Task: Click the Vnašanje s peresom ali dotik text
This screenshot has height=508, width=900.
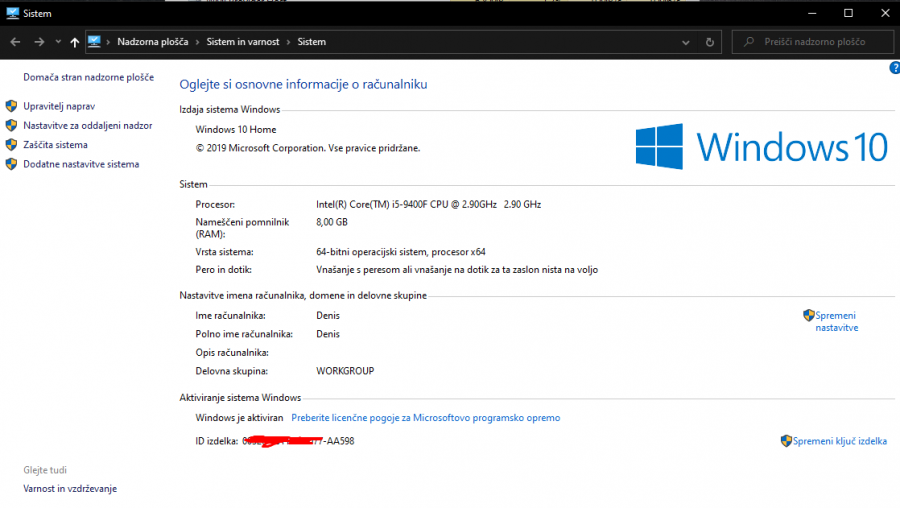Action: coord(457,270)
